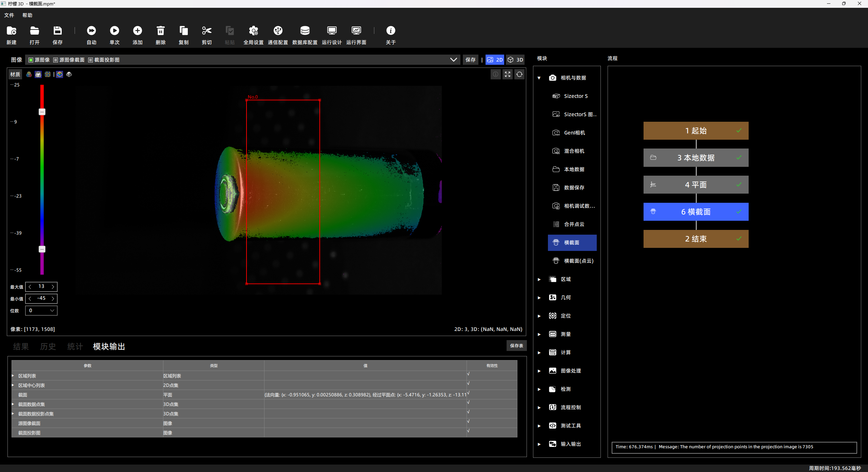This screenshot has width=868, height=472.
Task: Open 通信配置 communication config
Action: coord(278,31)
